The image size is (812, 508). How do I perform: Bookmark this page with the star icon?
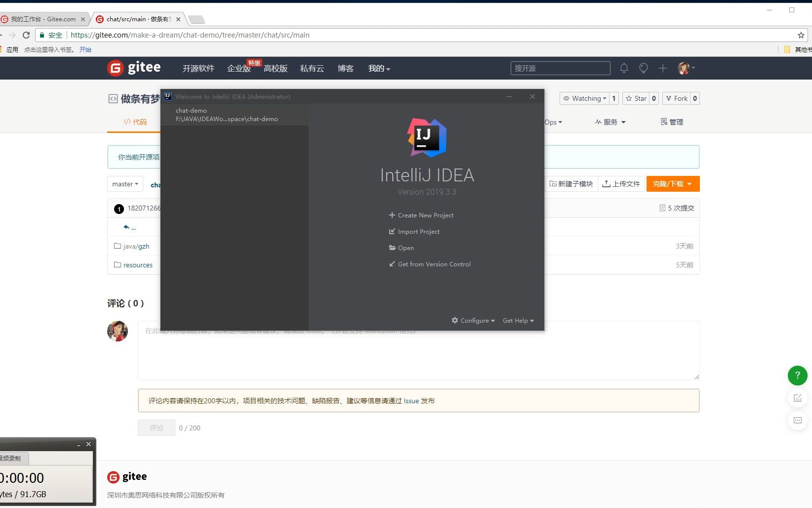coord(801,35)
